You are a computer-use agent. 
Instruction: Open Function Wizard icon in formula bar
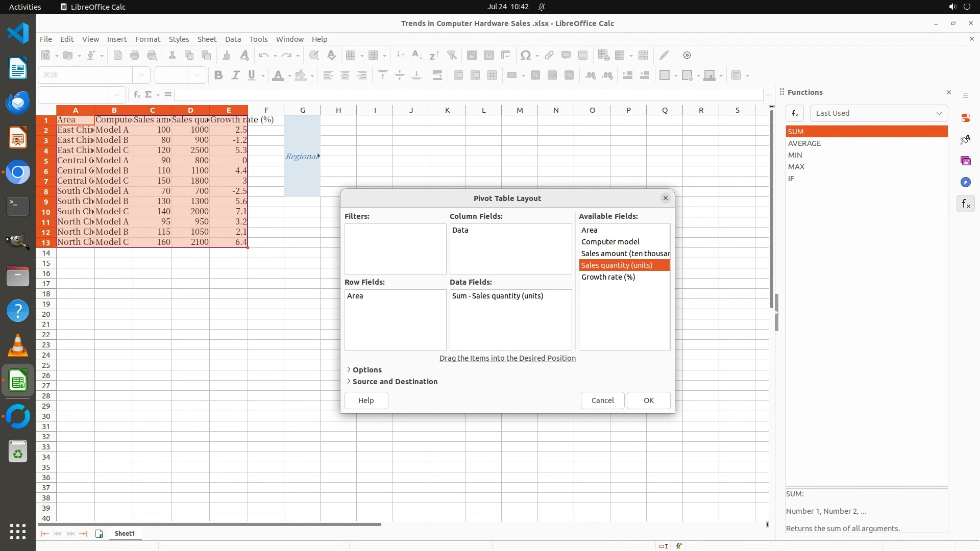point(136,95)
